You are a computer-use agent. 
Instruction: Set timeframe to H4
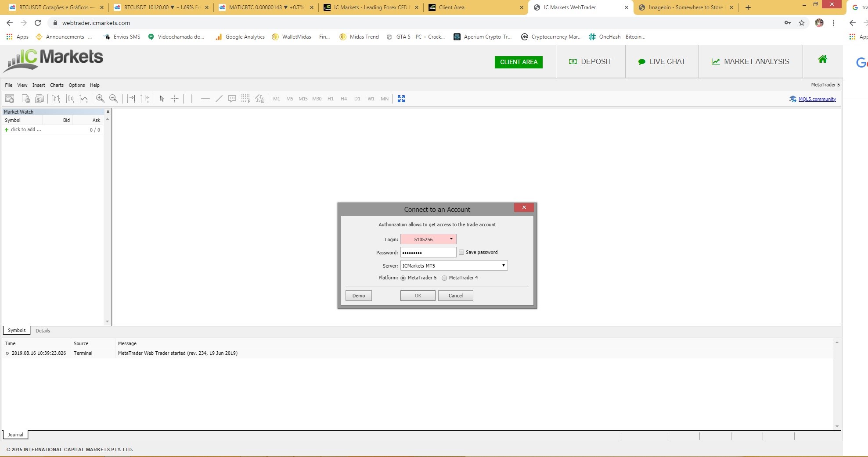pos(344,99)
